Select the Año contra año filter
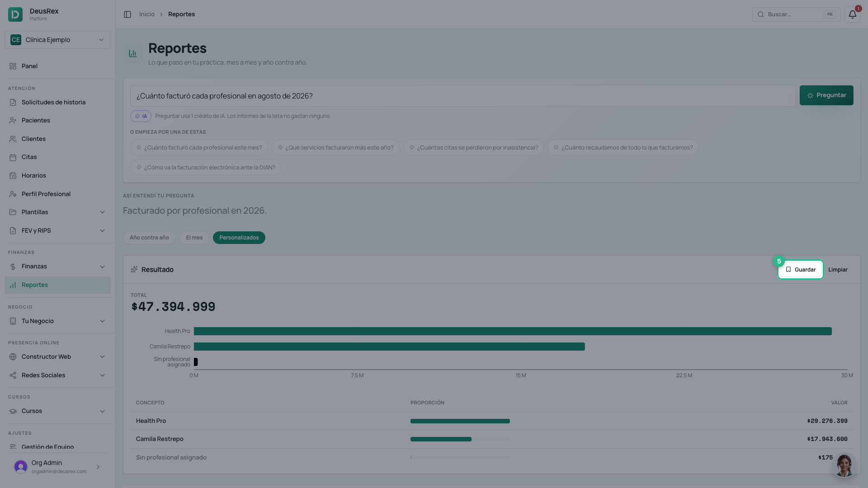This screenshot has height=488, width=868. click(149, 238)
